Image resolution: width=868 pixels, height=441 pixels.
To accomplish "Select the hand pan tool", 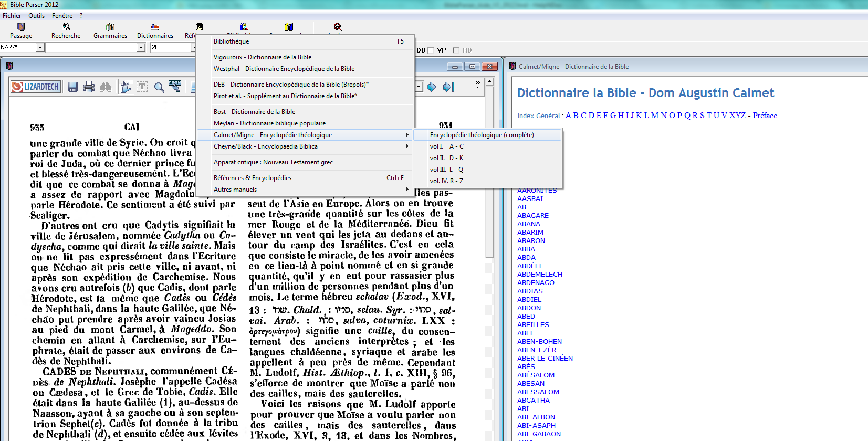I will click(x=126, y=87).
